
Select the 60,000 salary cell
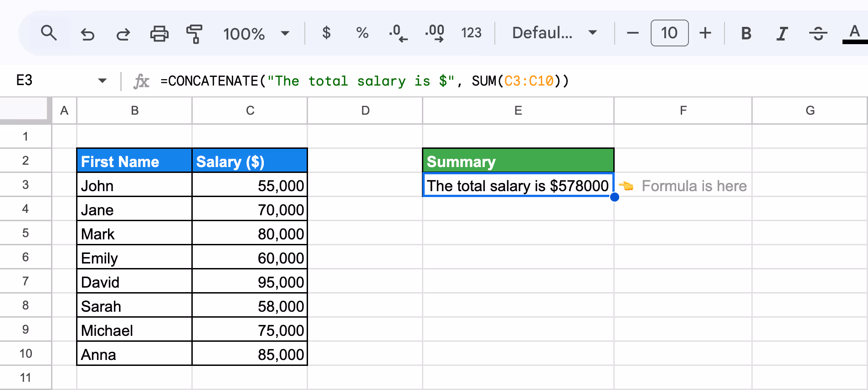point(250,257)
